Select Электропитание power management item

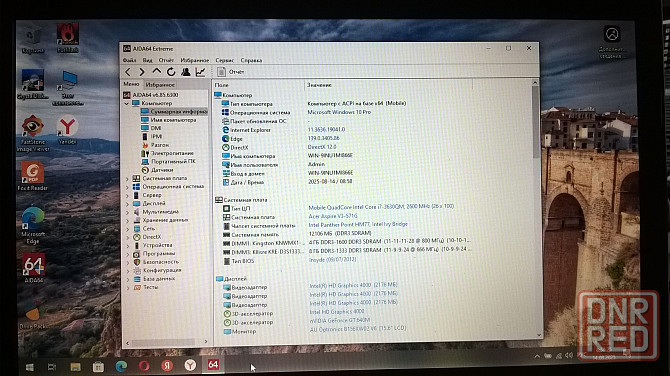168,153
